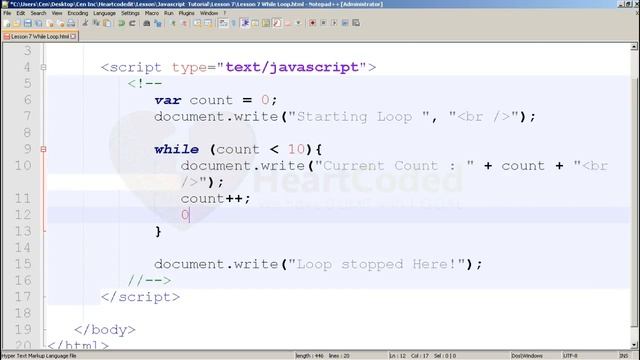Image resolution: width=640 pixels, height=360 pixels.
Task: Open the Edit menu
Action: tap(20, 13)
